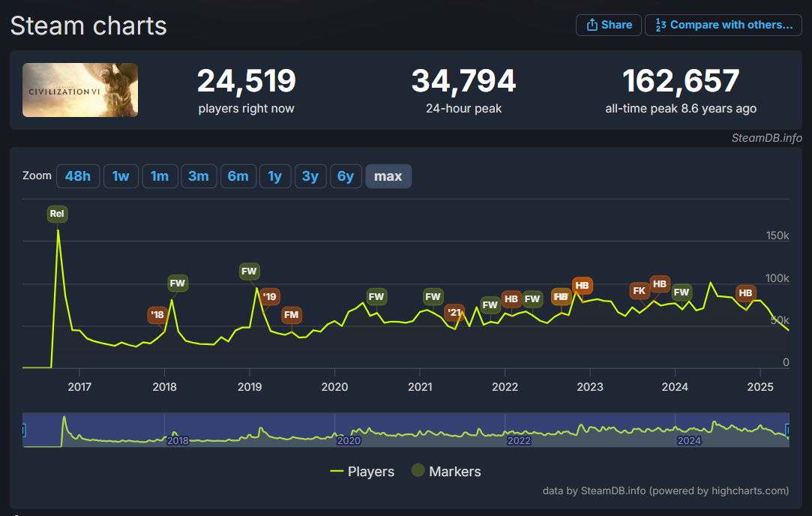Click the Share button
The image size is (812, 516).
pyautogui.click(x=609, y=25)
